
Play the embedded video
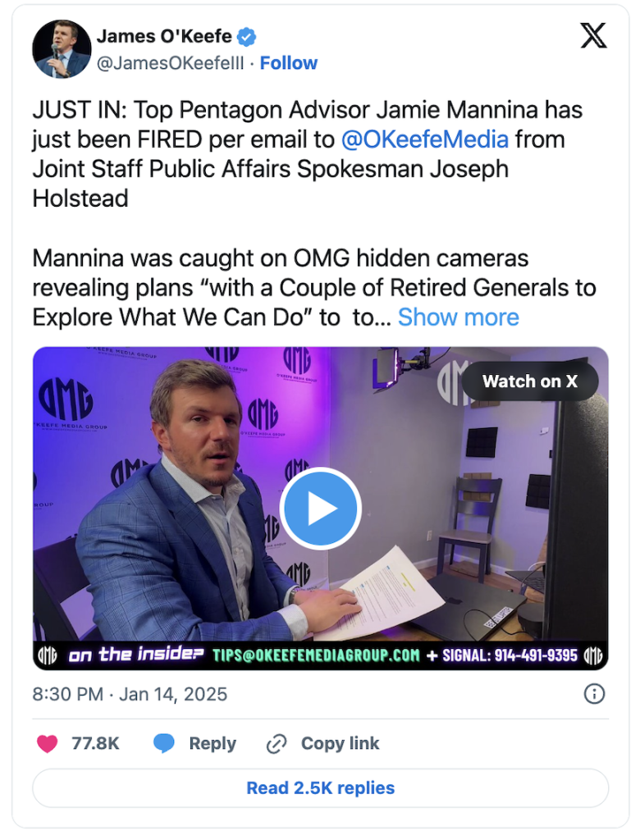point(321,509)
